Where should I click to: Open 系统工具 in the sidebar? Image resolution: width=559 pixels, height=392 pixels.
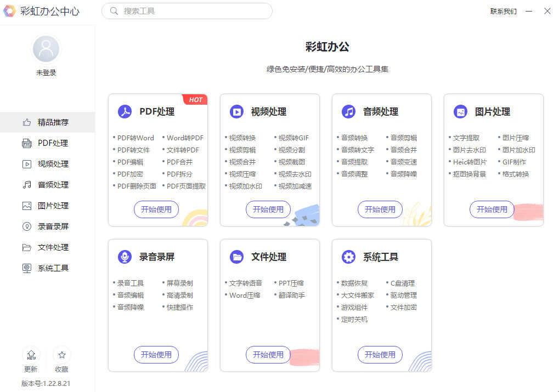47,268
